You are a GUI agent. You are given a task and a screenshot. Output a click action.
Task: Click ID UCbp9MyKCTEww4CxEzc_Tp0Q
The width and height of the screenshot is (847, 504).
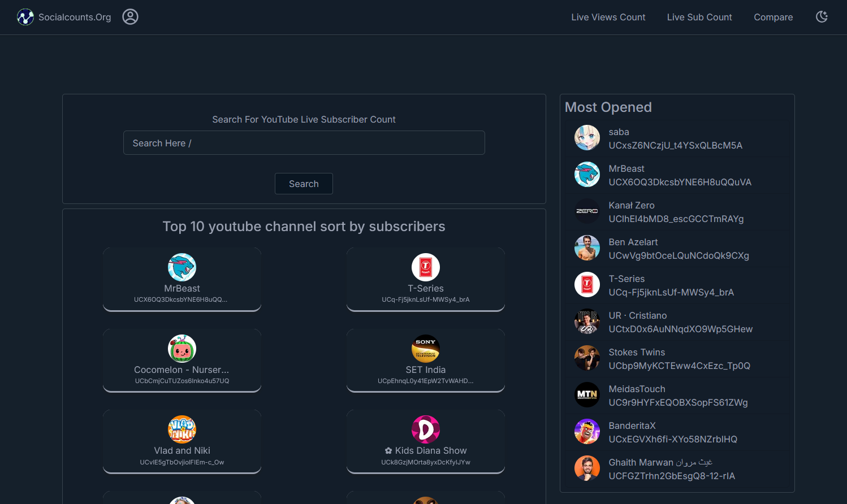pyautogui.click(x=680, y=366)
